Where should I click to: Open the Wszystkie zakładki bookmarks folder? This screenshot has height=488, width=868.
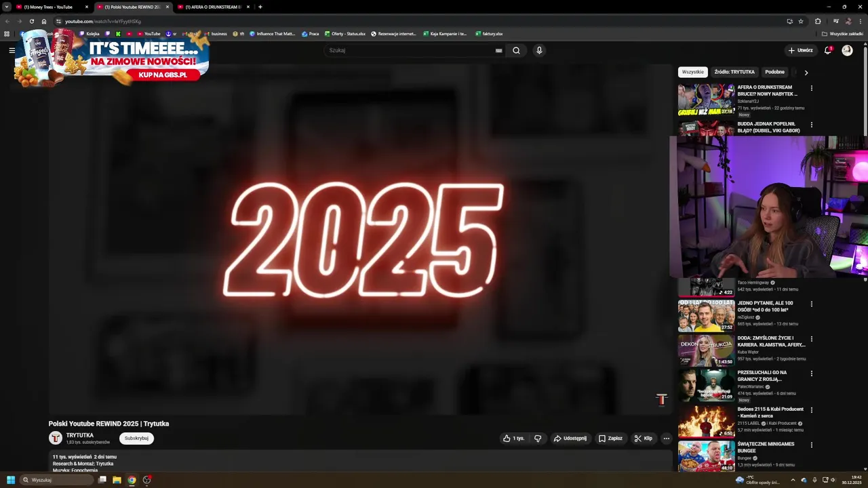(x=842, y=33)
